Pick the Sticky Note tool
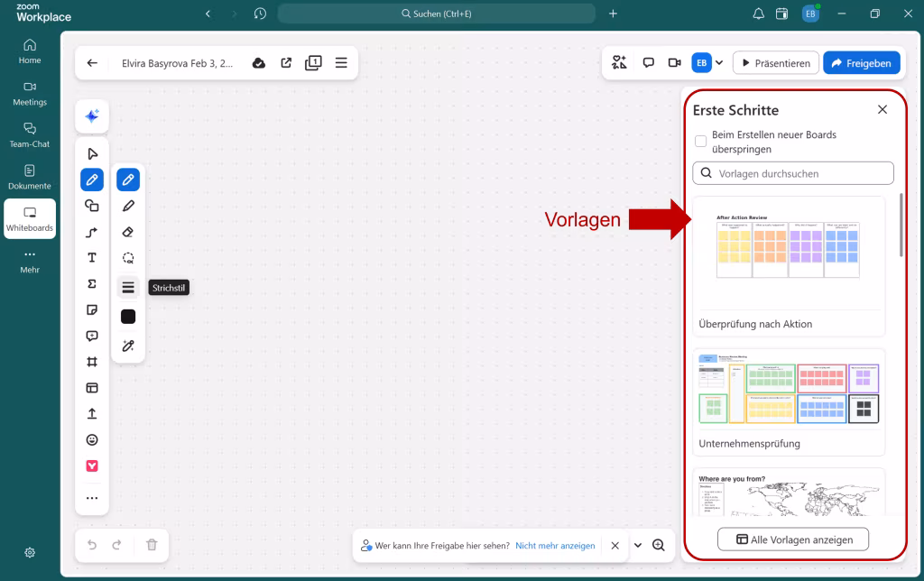Viewport: 924px width, 581px height. [x=91, y=309]
